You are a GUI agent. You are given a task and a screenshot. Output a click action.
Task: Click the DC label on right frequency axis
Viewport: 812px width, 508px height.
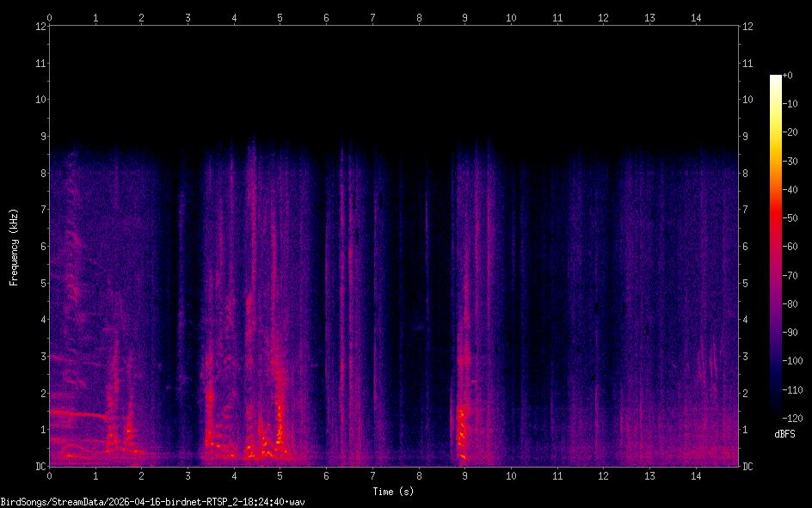pyautogui.click(x=748, y=467)
